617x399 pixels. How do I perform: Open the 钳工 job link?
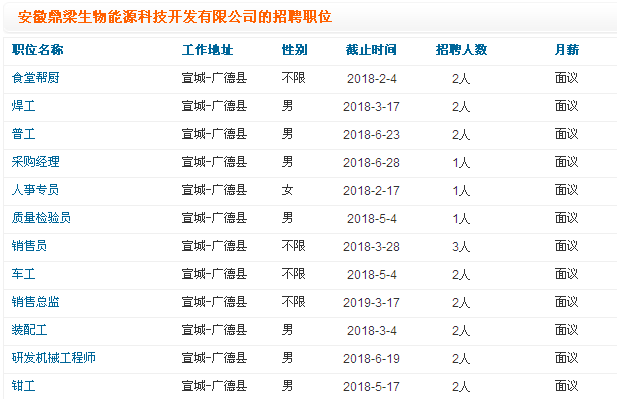[x=24, y=385]
